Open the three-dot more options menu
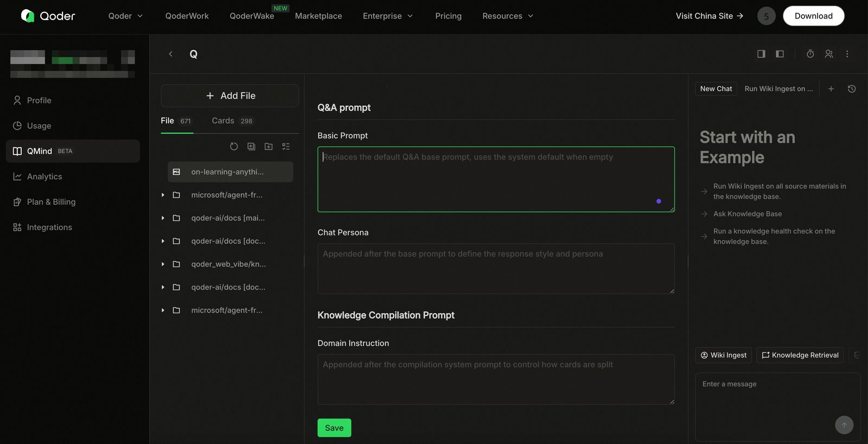 pos(847,54)
